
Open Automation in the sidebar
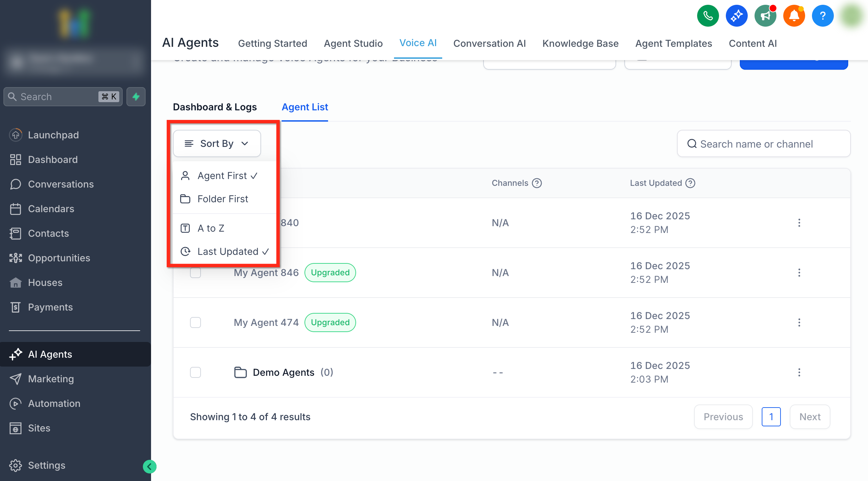click(x=54, y=403)
